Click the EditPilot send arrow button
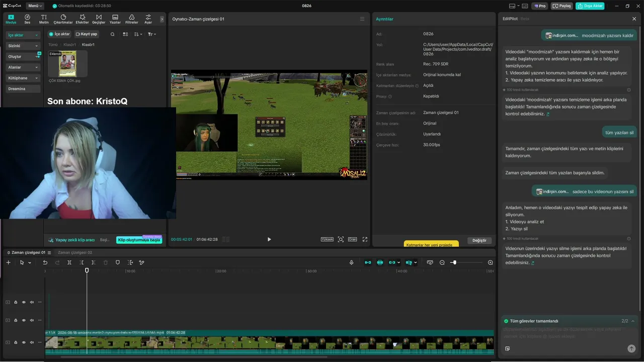This screenshot has height=362, width=644. pyautogui.click(x=631, y=348)
